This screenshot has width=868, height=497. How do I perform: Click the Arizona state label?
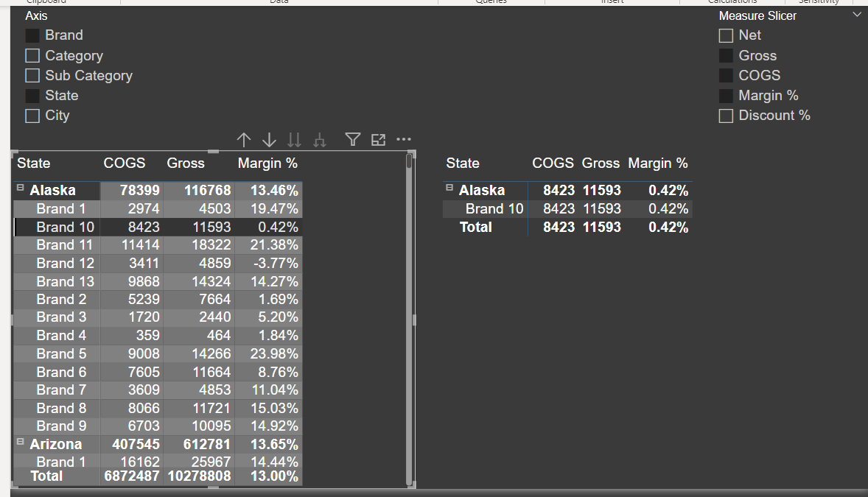[x=56, y=445]
